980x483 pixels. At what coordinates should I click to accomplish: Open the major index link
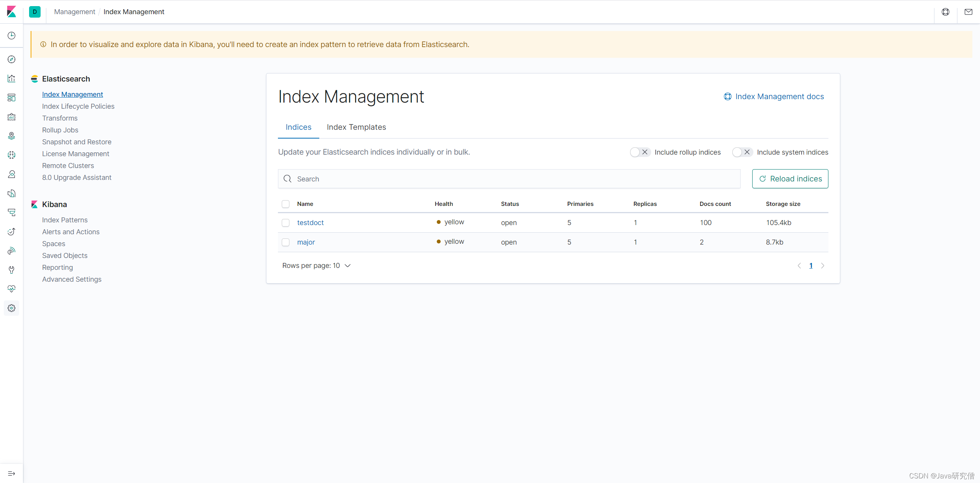[306, 242]
